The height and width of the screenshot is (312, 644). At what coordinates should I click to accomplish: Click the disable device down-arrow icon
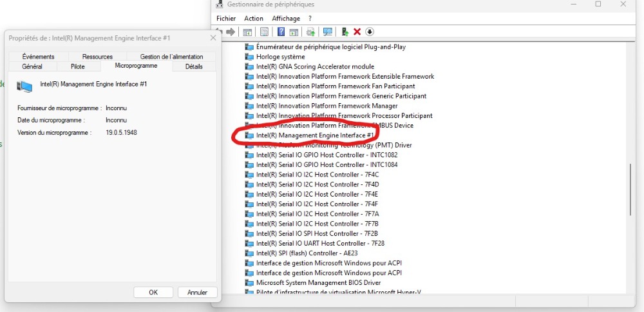pyautogui.click(x=370, y=32)
